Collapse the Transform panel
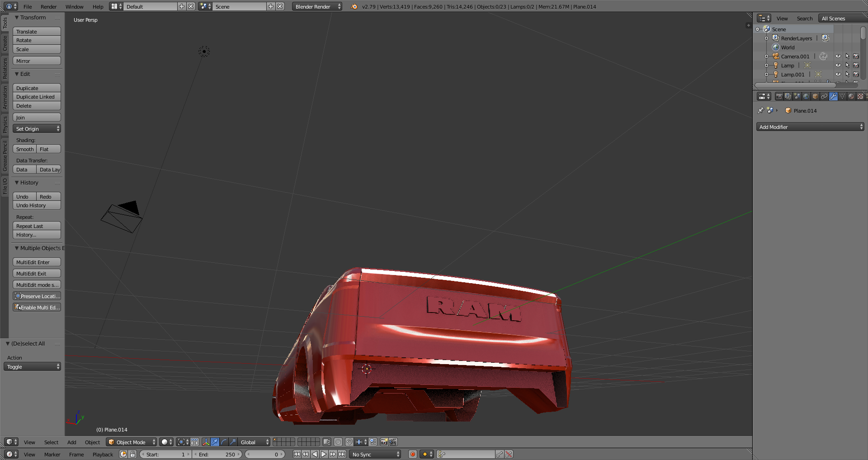 17,18
